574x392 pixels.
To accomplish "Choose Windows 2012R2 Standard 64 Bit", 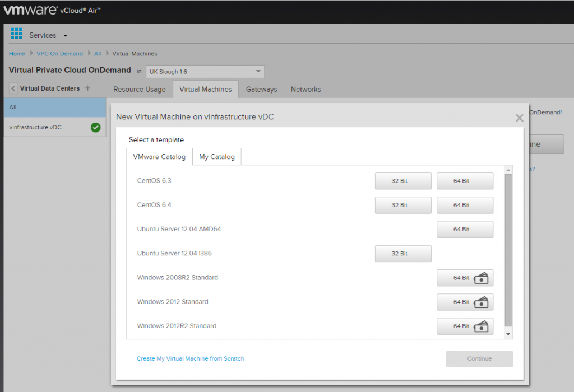I will tap(465, 326).
